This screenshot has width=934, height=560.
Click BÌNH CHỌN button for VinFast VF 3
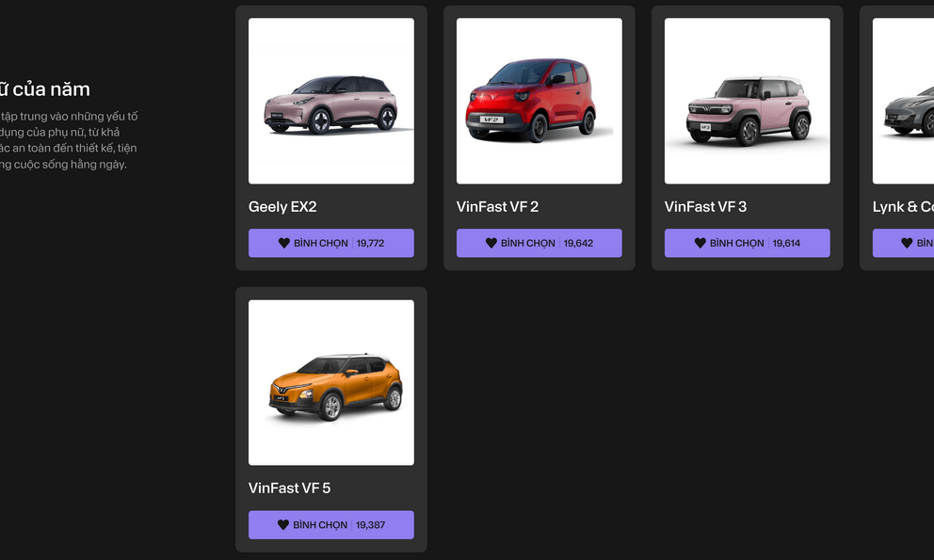(747, 243)
